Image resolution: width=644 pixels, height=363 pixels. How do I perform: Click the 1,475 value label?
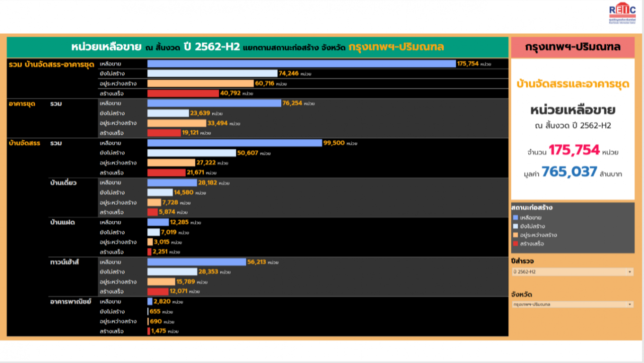(158, 331)
